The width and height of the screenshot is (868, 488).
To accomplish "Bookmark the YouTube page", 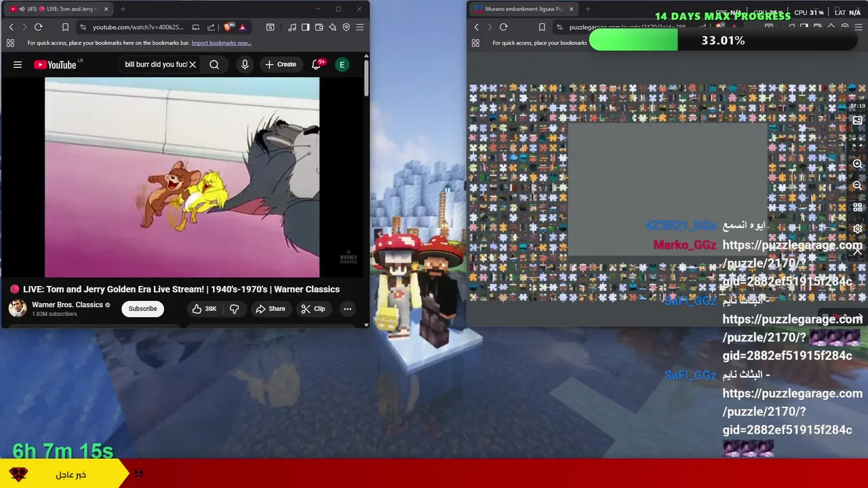I will coord(65,27).
